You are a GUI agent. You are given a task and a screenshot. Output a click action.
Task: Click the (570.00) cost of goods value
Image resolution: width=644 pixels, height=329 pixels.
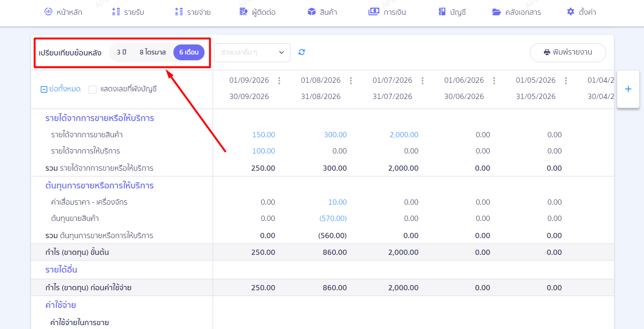[333, 219]
